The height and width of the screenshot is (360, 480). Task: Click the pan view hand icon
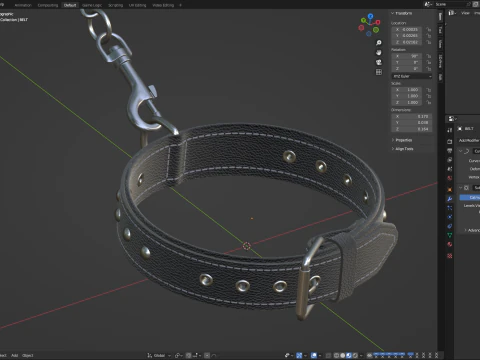point(379,52)
